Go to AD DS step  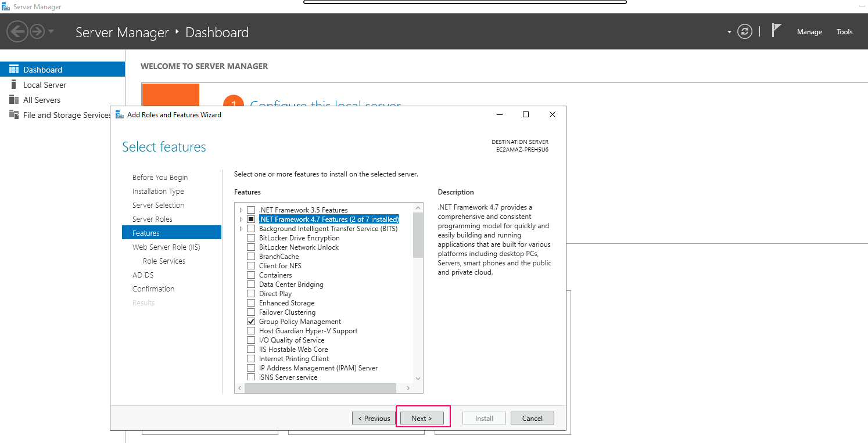coord(143,275)
